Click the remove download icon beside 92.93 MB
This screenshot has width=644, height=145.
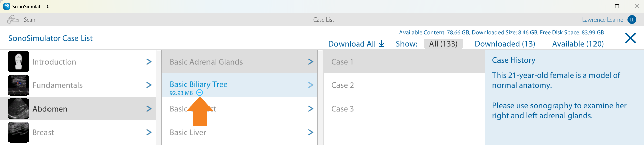coord(199,93)
